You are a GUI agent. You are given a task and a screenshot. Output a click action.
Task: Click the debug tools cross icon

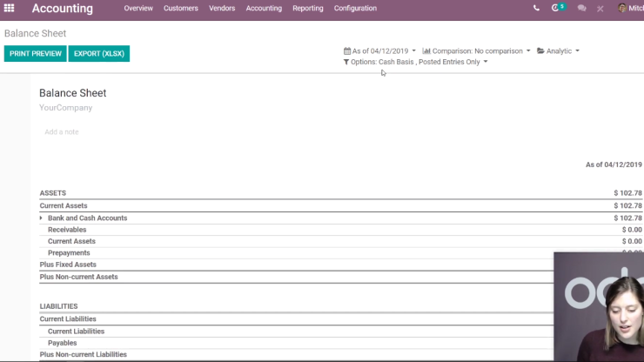[600, 8]
